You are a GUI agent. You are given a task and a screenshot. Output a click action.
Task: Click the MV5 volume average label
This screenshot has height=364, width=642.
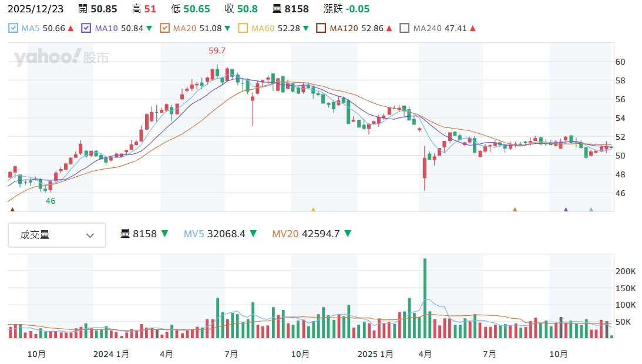point(193,234)
